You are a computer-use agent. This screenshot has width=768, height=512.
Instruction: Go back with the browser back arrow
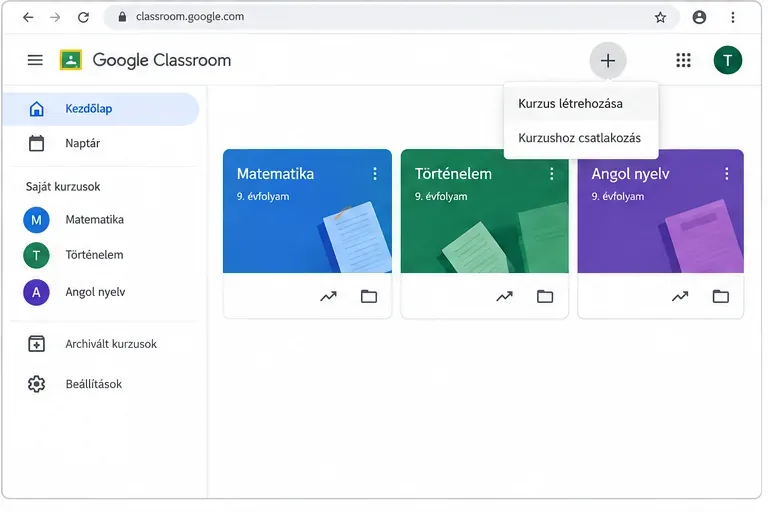[28, 17]
